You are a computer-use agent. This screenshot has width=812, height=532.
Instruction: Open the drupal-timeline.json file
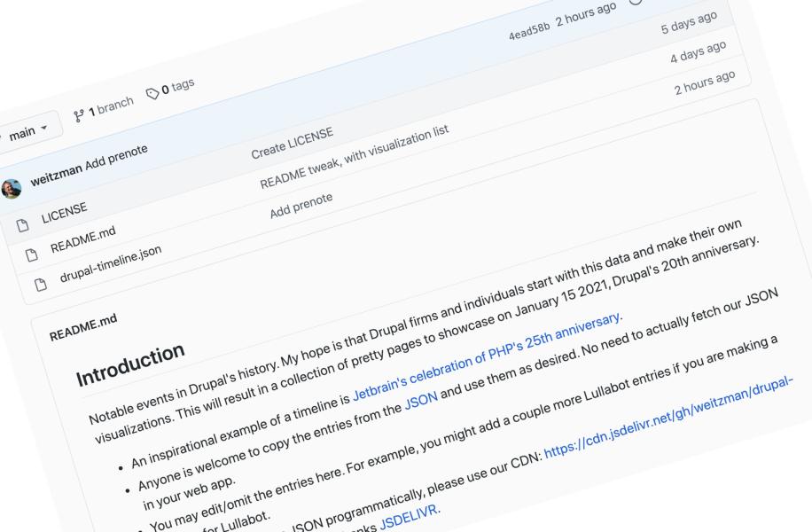[x=111, y=263]
